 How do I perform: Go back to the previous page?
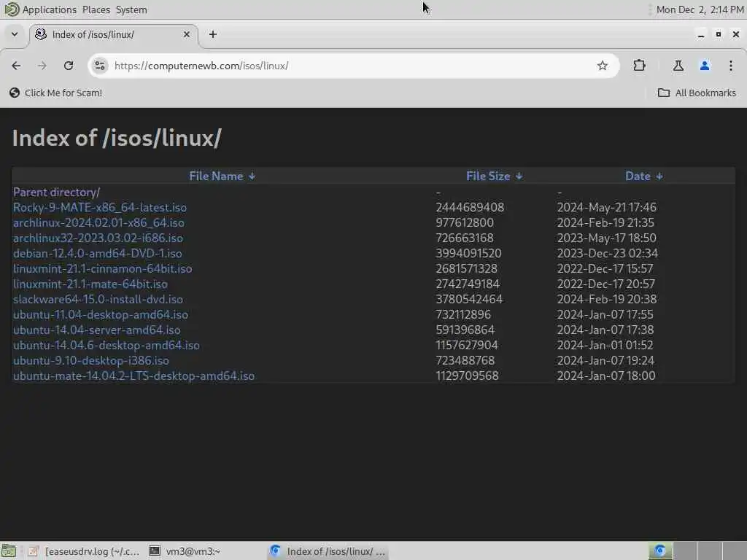16,66
